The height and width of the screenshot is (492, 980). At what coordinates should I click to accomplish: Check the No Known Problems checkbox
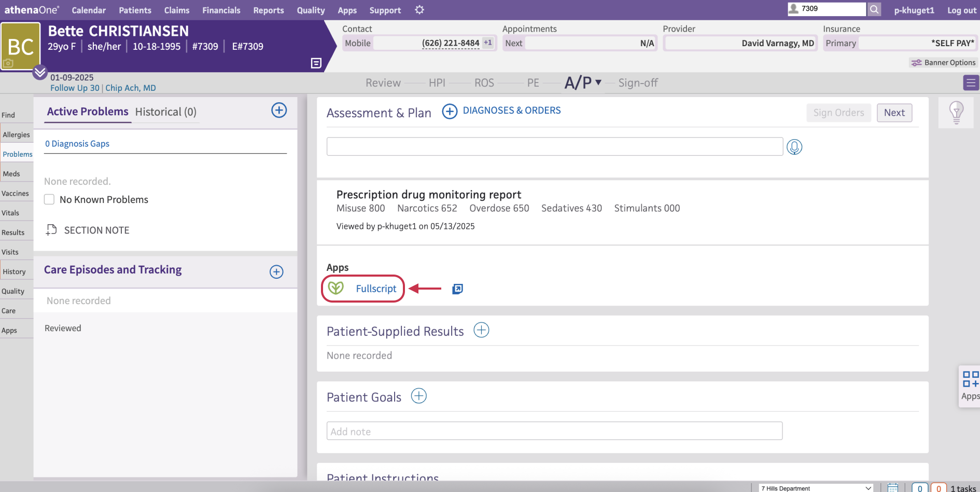tap(49, 199)
